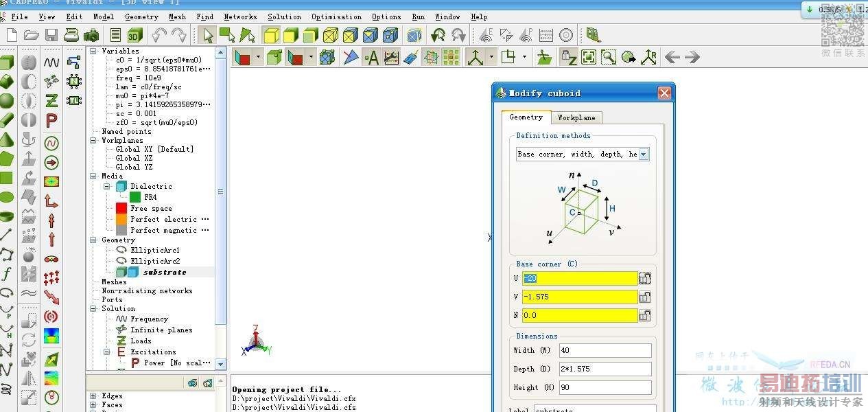
Task: Click the V base corner field
Action: pos(580,297)
